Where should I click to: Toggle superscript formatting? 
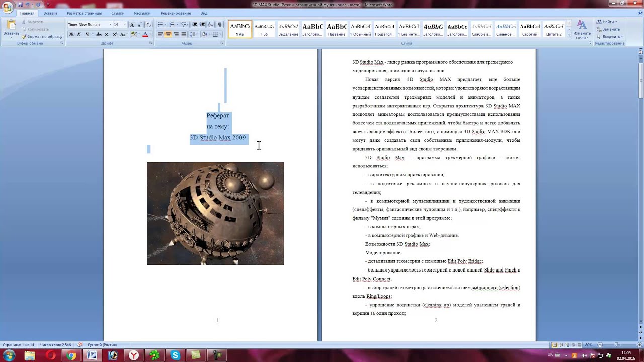point(114,34)
